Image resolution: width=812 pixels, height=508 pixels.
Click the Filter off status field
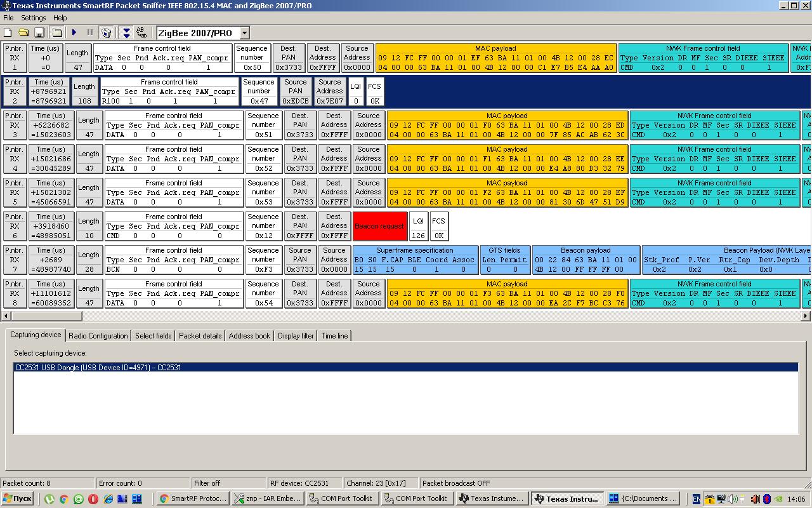(228, 483)
